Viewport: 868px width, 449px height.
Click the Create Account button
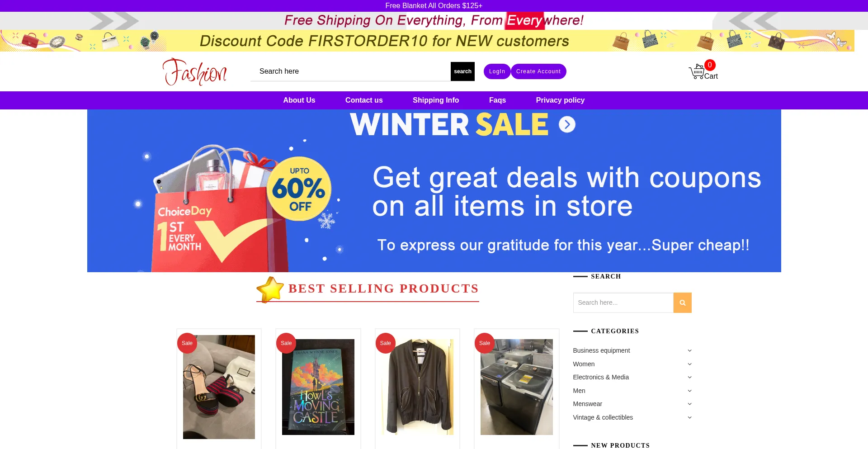click(x=538, y=71)
